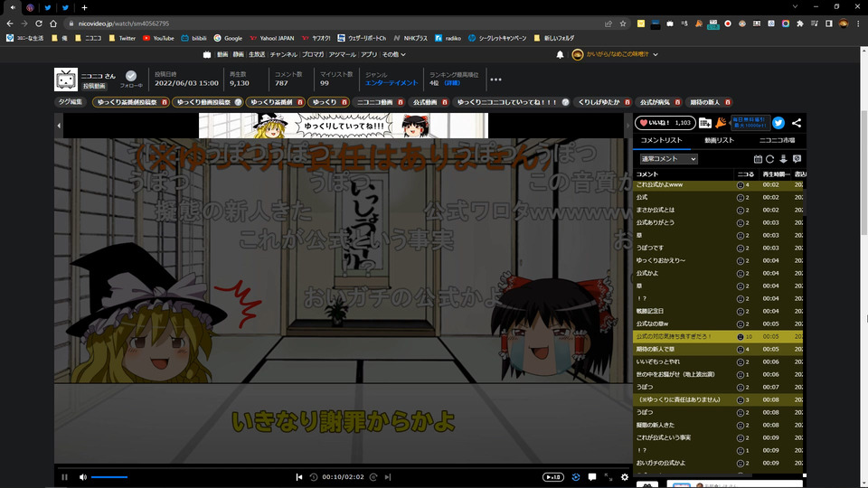Image resolution: width=868 pixels, height=488 pixels.
Task: Adjust the blue volume slider
Action: [x=109, y=477]
